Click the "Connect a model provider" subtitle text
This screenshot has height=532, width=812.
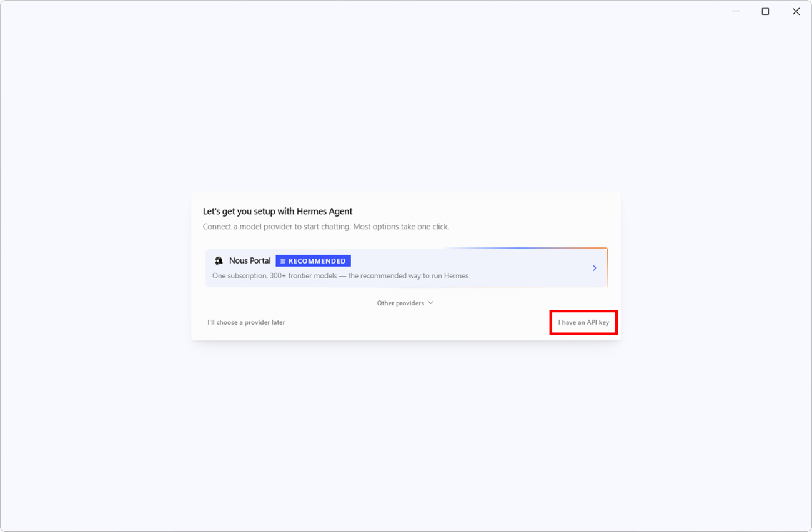click(326, 227)
